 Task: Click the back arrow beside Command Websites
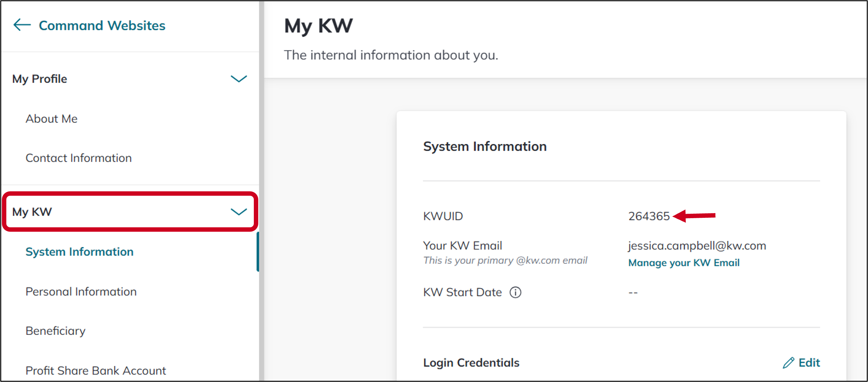point(22,25)
